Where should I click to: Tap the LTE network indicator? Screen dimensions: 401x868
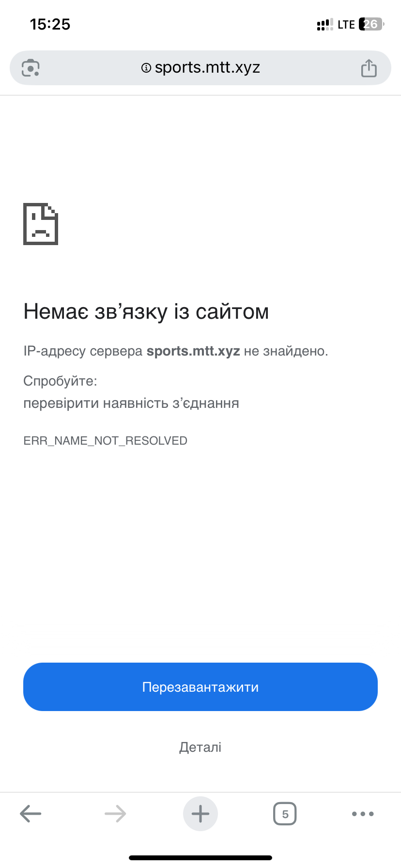coord(346,24)
